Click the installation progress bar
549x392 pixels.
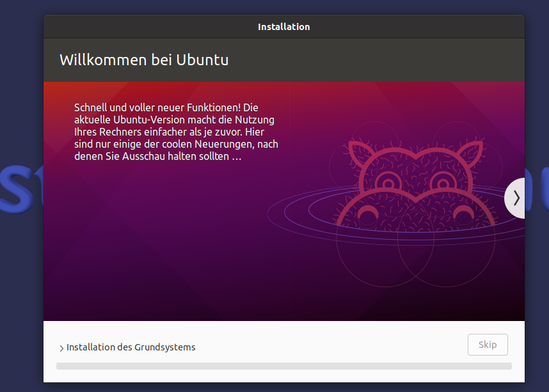[284, 366]
